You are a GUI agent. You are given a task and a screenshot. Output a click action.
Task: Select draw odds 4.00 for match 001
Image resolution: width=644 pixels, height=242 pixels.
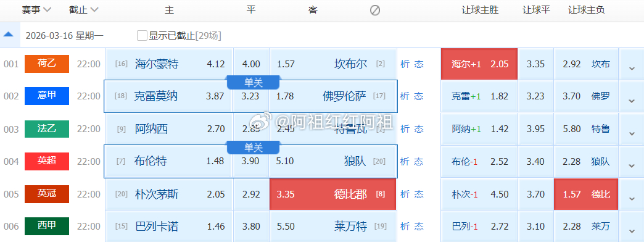pyautogui.click(x=251, y=64)
